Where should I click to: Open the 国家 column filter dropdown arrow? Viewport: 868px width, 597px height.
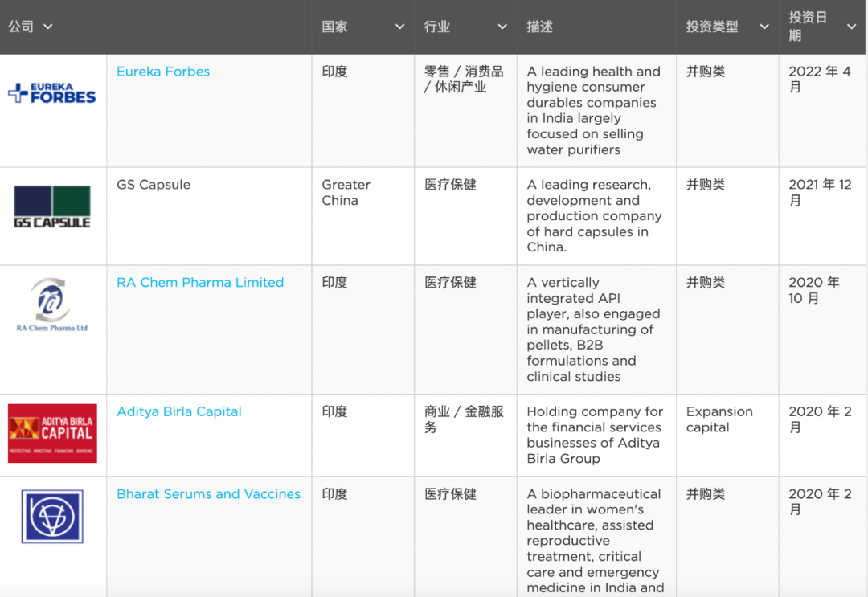pos(399,27)
